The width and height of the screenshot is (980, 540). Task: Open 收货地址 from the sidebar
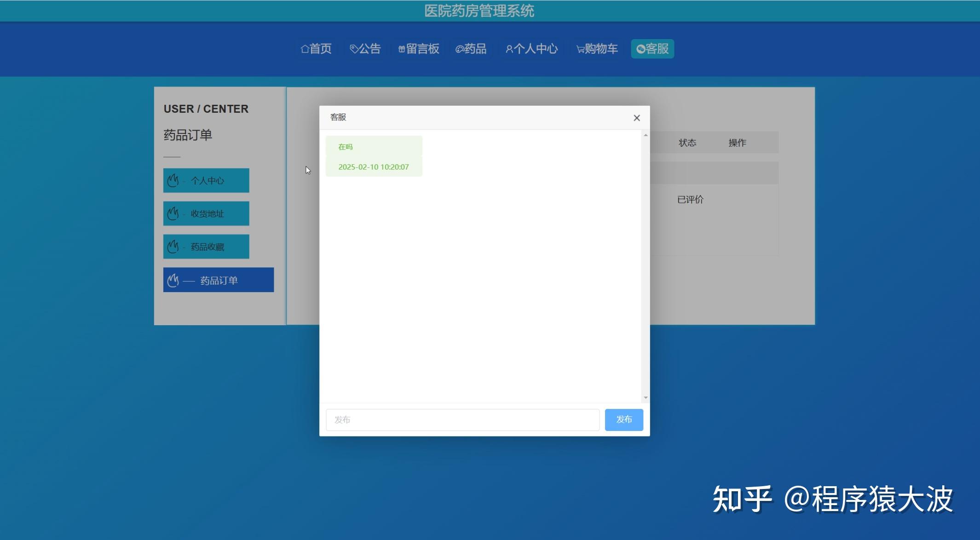(x=207, y=213)
